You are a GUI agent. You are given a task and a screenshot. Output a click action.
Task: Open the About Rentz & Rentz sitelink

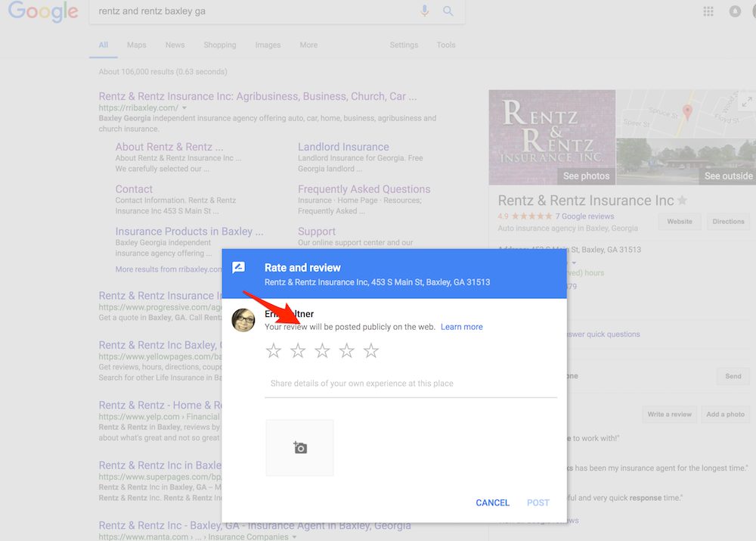[x=169, y=148]
